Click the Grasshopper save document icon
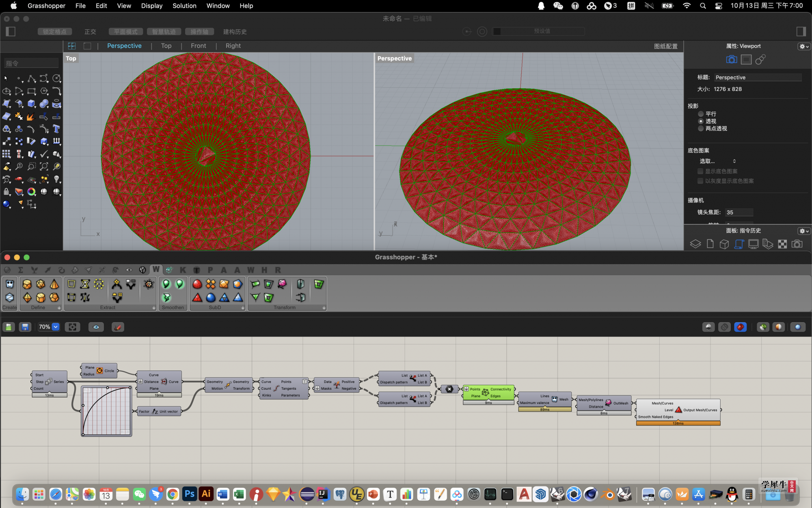Image resolution: width=812 pixels, height=508 pixels. 25,327
